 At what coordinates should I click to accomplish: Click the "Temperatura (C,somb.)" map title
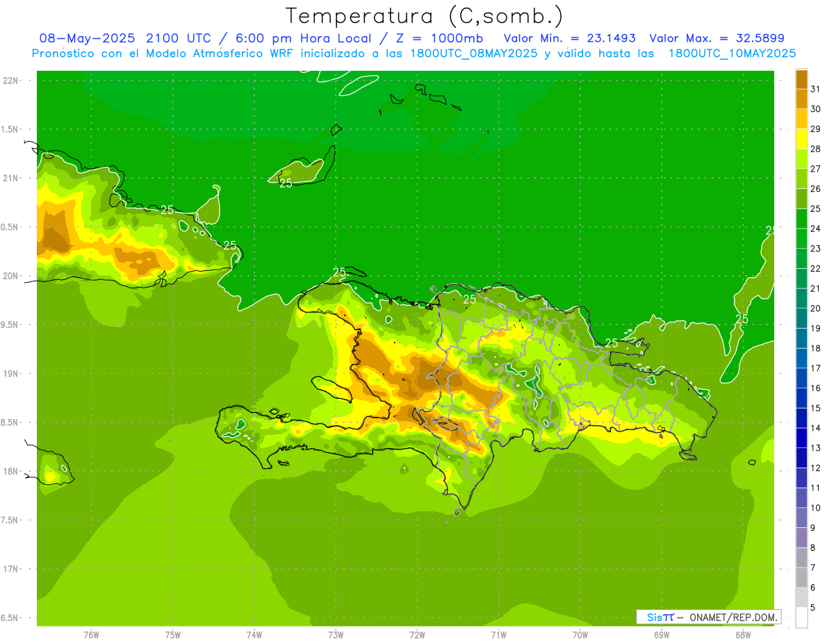tap(425, 15)
